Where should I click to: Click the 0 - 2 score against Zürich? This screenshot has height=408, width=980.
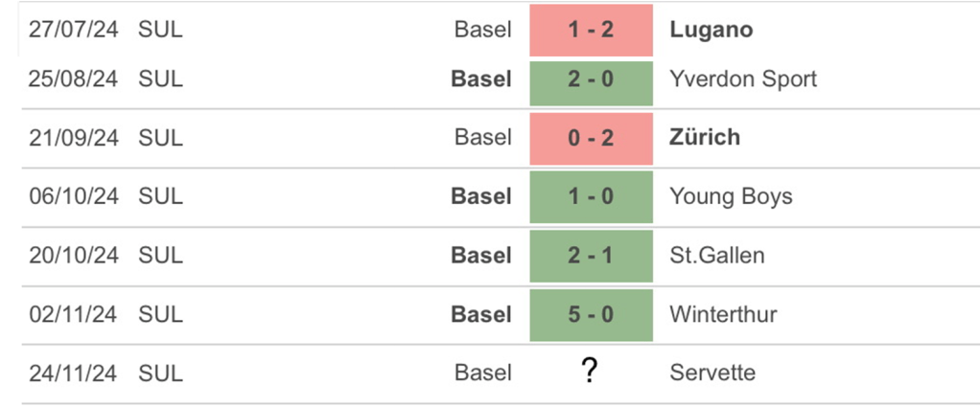point(591,137)
